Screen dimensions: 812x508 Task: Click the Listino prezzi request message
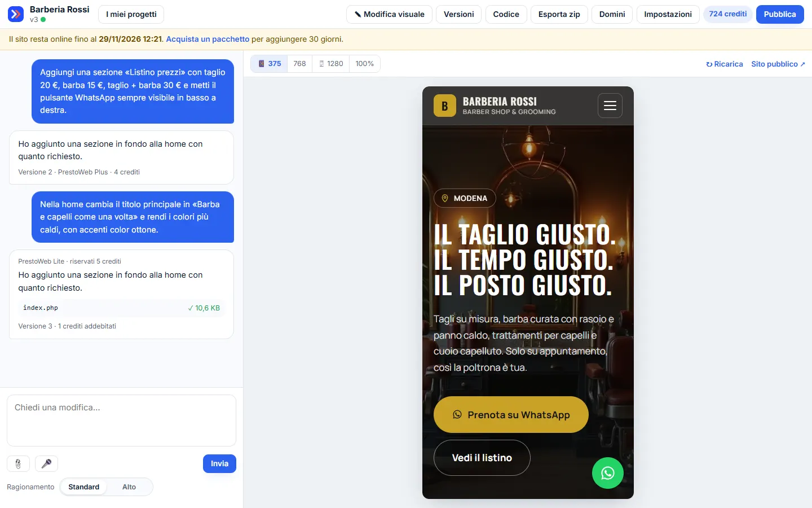(133, 91)
